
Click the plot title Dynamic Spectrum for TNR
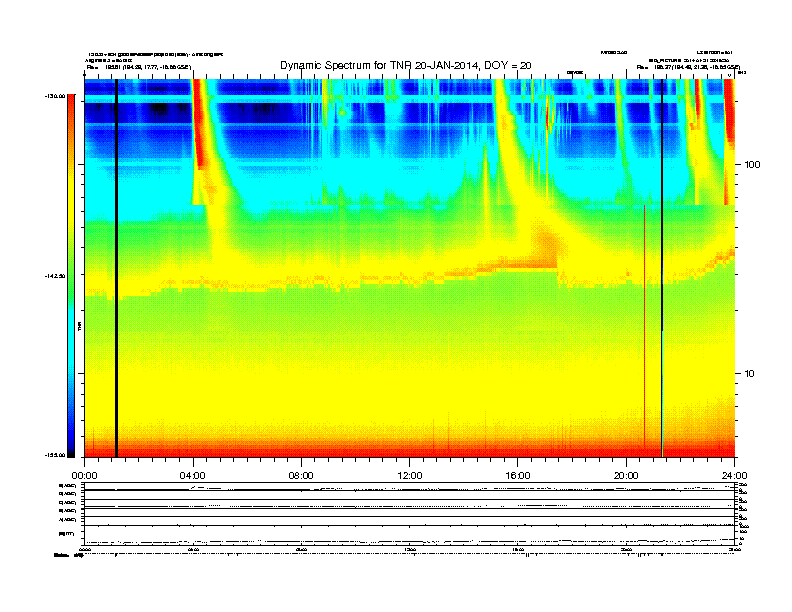point(406,65)
